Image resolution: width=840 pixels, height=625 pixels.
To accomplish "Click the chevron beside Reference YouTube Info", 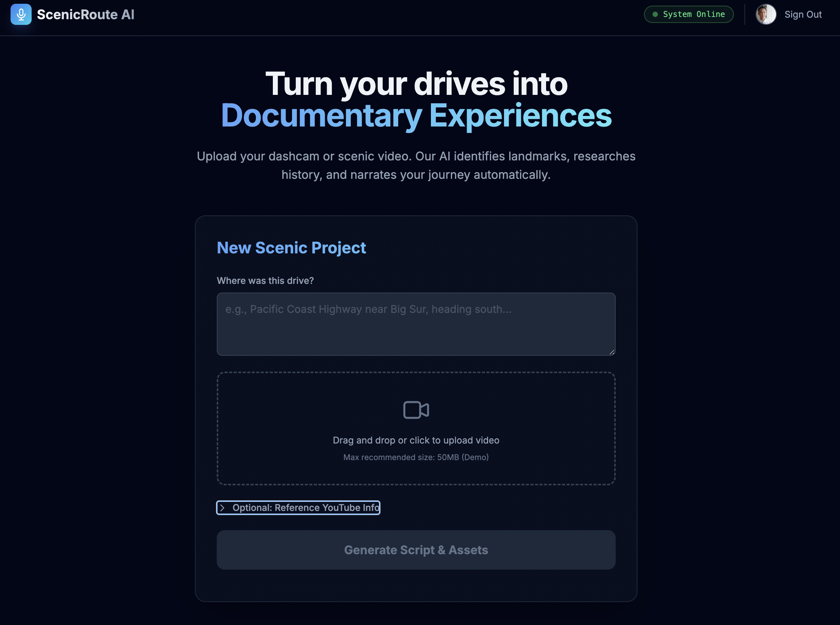I will click(222, 508).
